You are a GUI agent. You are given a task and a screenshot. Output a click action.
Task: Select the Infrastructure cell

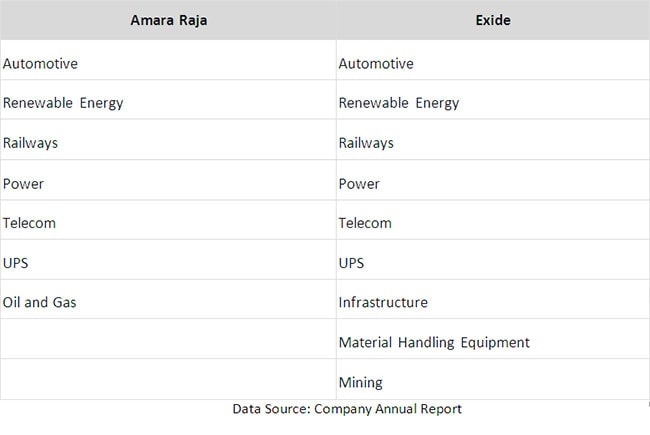[383, 302]
